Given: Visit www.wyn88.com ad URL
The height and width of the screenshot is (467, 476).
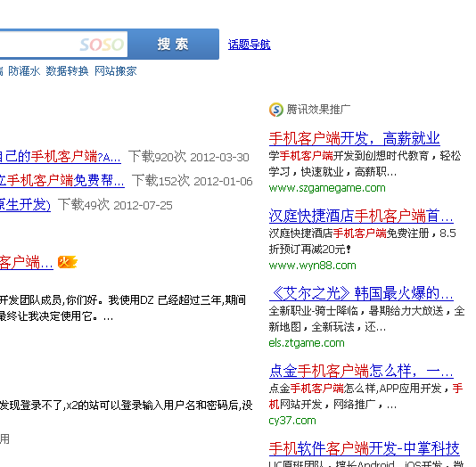Looking at the screenshot, I should pyautogui.click(x=312, y=266).
